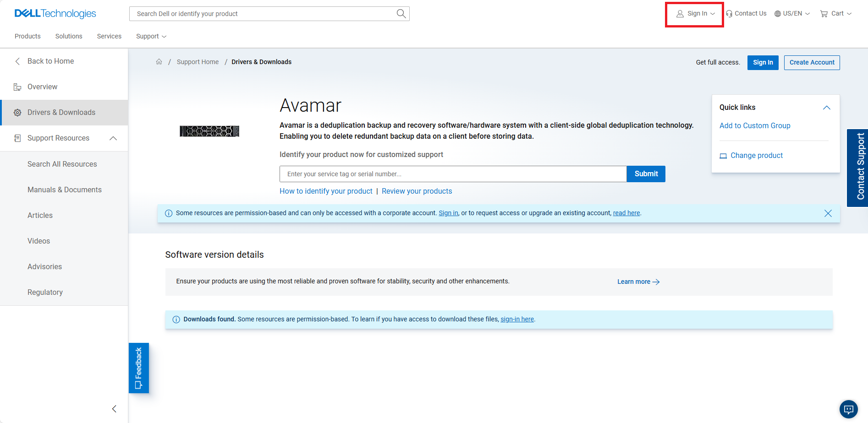Click the Create Account button
Viewport: 868px width, 423px height.
[x=812, y=62]
